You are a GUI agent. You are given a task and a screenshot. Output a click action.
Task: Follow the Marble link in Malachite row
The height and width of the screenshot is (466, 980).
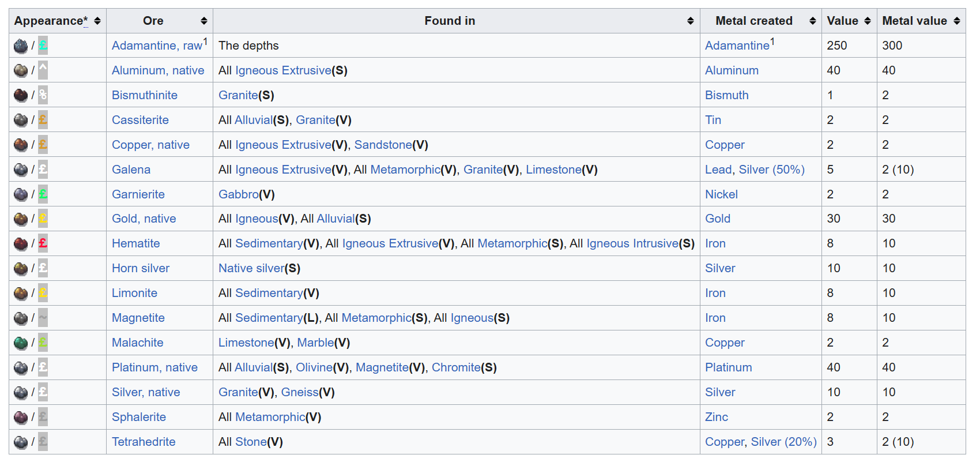point(315,343)
